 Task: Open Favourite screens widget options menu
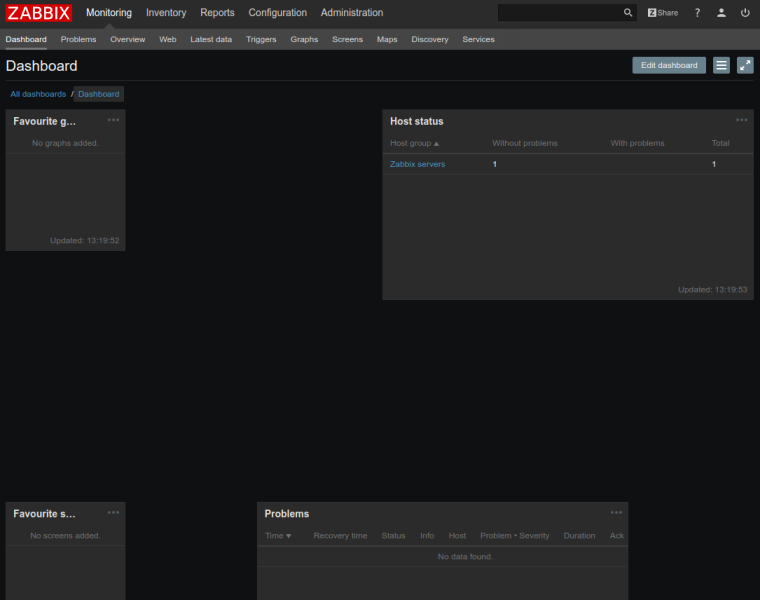click(113, 513)
